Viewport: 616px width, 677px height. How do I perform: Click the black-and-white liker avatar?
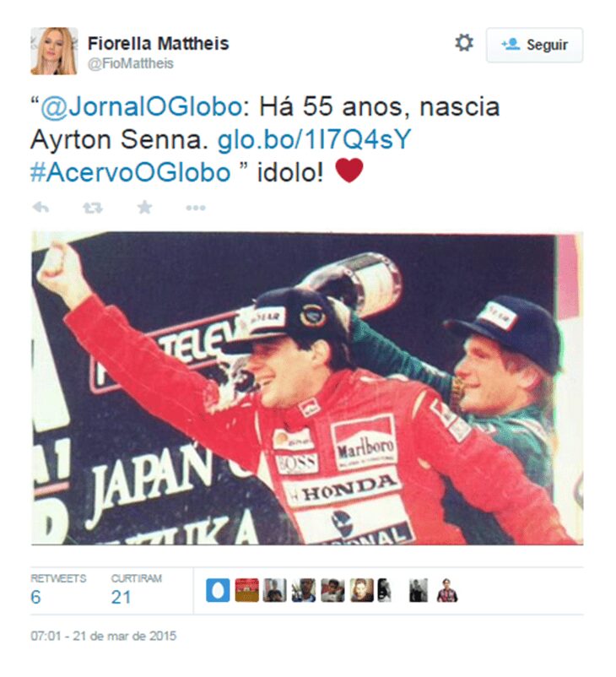coord(419,590)
